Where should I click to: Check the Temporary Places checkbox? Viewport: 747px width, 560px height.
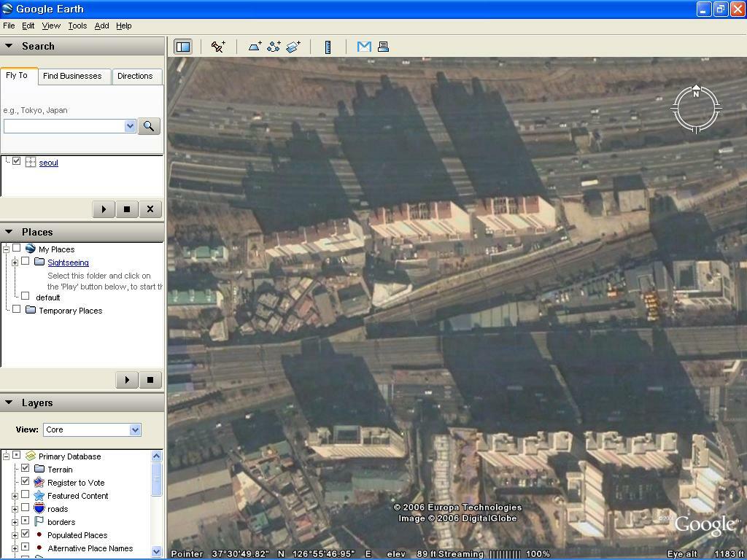17,310
